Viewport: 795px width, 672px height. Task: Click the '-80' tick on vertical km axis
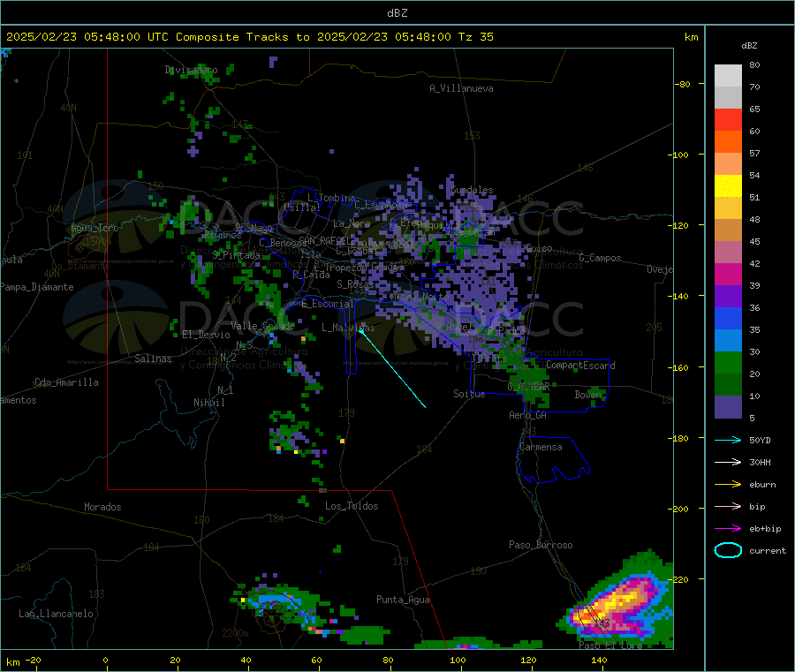tap(682, 84)
